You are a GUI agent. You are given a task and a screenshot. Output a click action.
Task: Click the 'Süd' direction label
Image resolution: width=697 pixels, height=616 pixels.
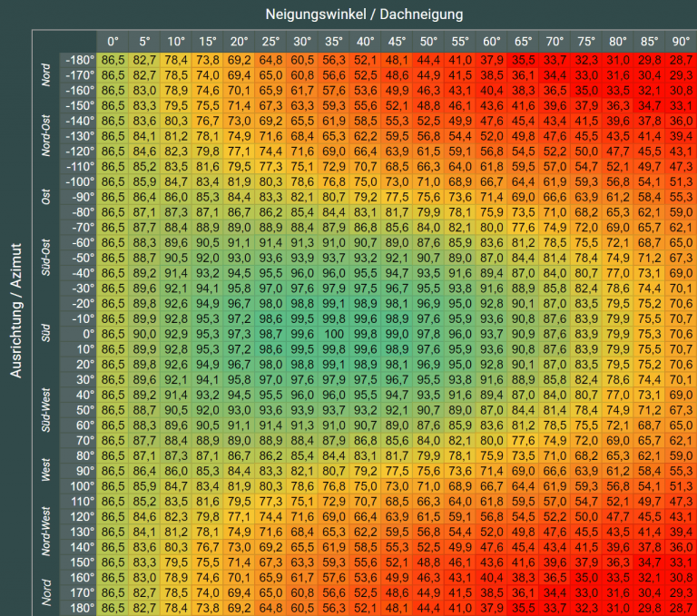(x=45, y=333)
